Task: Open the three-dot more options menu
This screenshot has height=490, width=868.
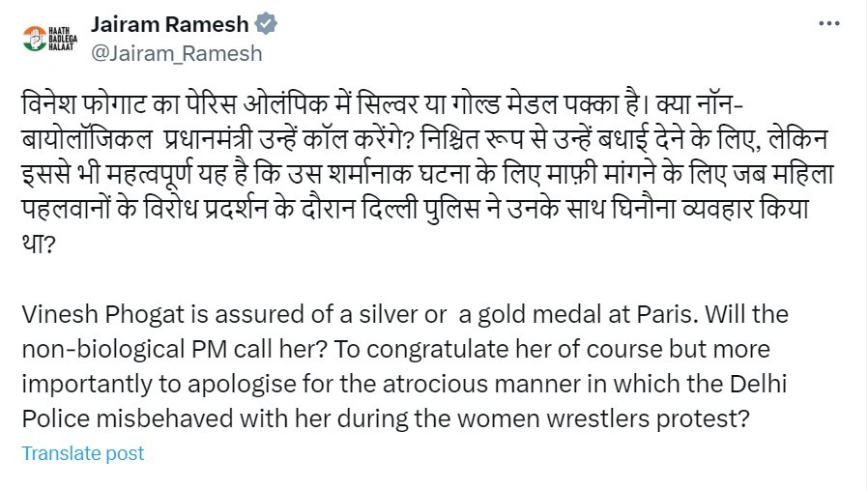Action: [x=829, y=25]
